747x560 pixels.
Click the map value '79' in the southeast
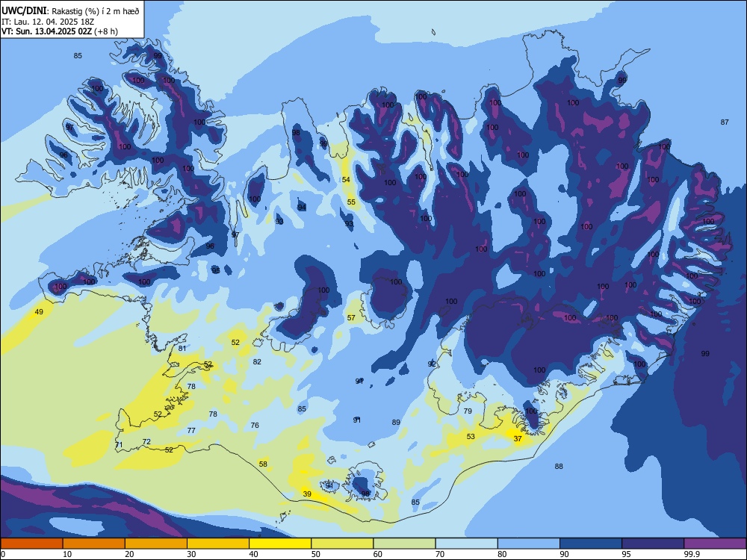pos(468,411)
